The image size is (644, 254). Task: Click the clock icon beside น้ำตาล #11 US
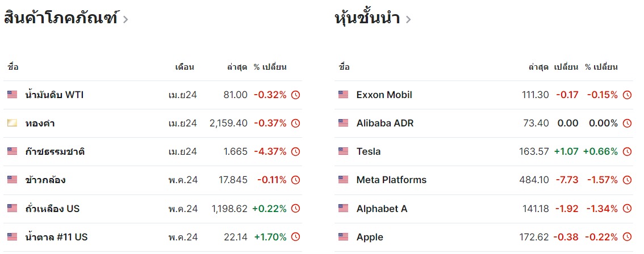click(x=295, y=237)
